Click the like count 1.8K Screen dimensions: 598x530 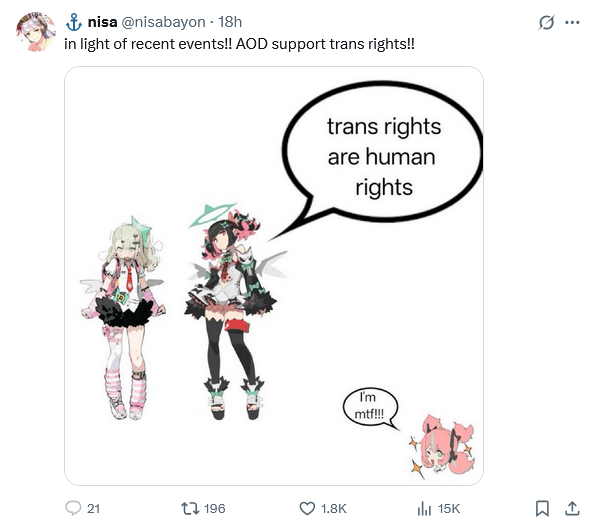pyautogui.click(x=334, y=509)
